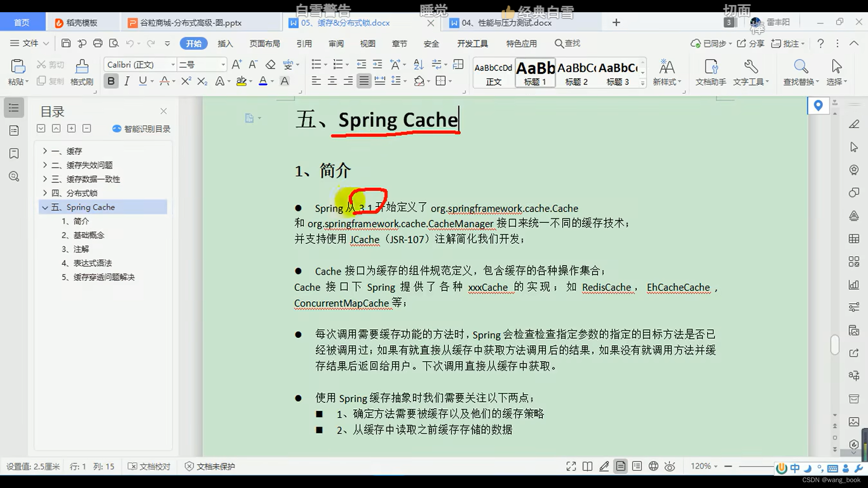Open the 引用 ribbon tab
The height and width of the screenshot is (488, 868).
pos(304,43)
